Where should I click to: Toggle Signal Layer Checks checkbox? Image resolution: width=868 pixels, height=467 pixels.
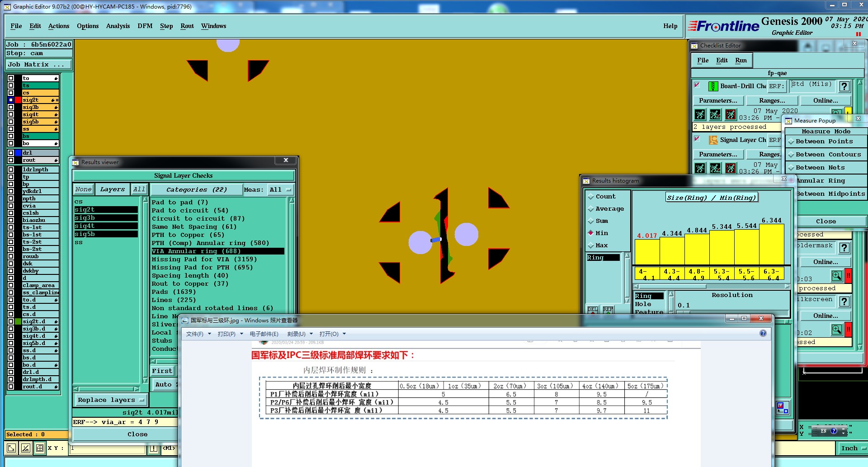coord(697,139)
